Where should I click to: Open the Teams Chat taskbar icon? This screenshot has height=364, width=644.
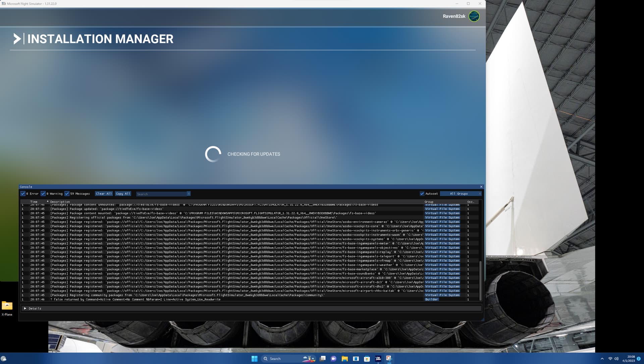(333, 359)
